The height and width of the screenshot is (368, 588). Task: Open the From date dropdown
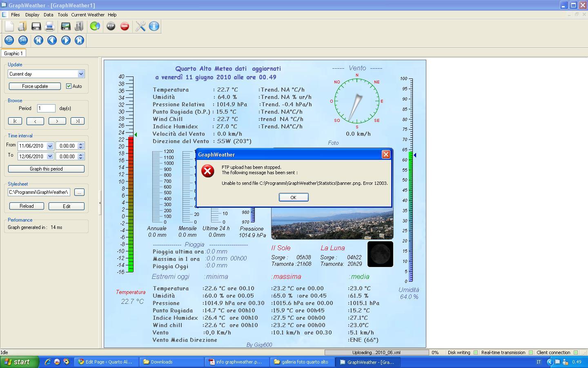(x=50, y=146)
